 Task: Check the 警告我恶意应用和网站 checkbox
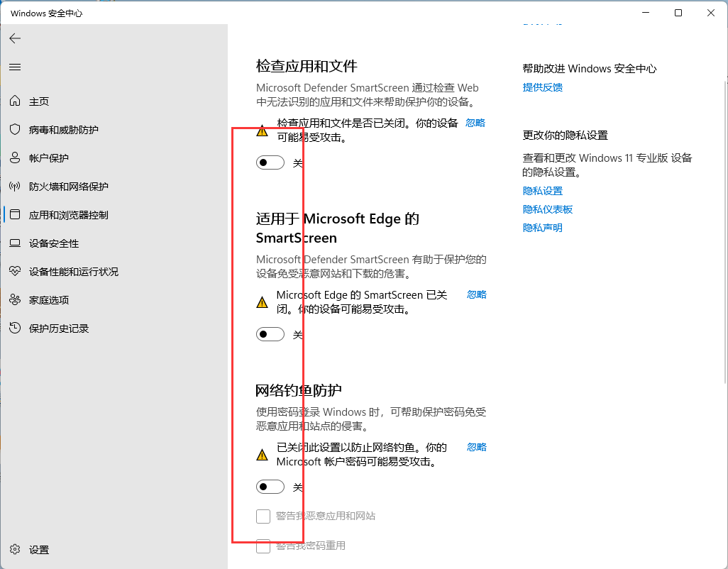(x=263, y=516)
